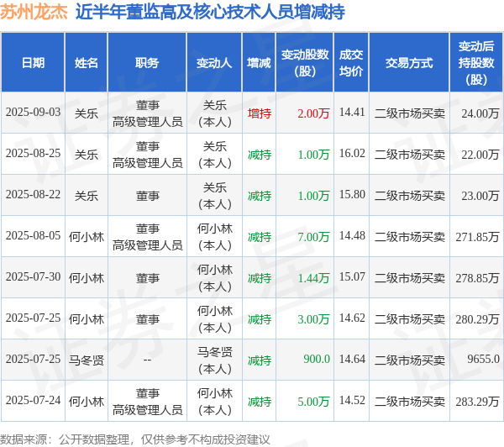Viewport: 504px width, 447px height.
Task: Click the average price 14.52
Action: (352, 400)
